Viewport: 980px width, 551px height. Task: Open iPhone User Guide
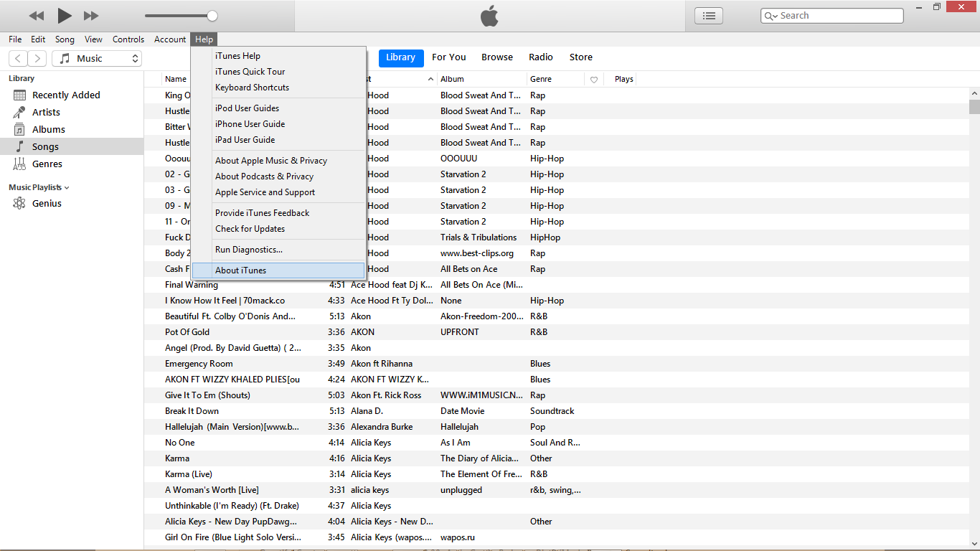tap(278, 124)
